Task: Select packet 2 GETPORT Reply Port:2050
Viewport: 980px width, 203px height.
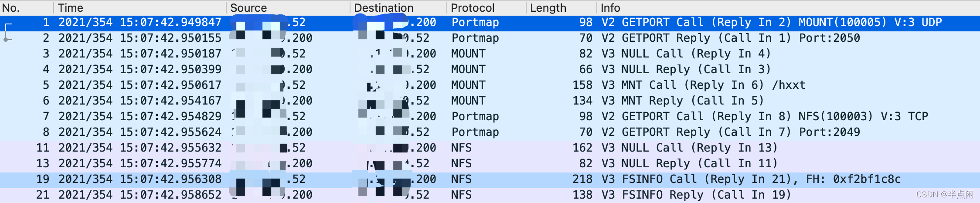Action: click(x=490, y=38)
